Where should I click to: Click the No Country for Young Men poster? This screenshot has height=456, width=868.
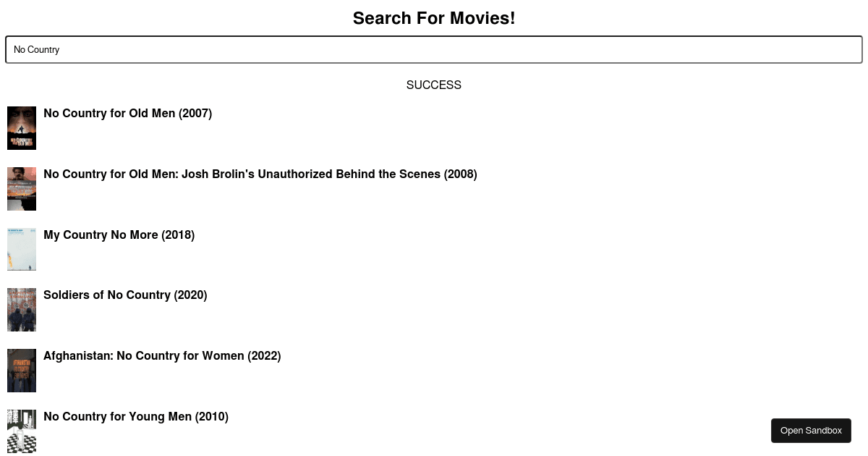pos(22,431)
